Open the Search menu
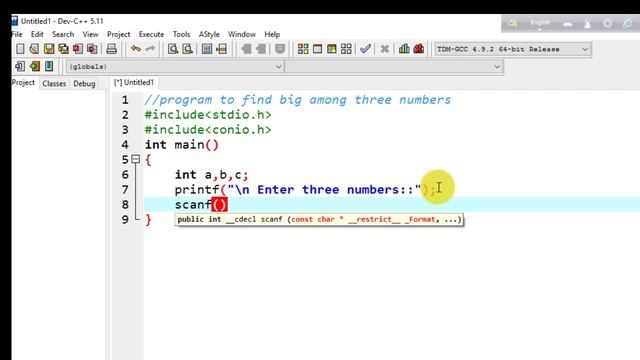The height and width of the screenshot is (360, 640). pyautogui.click(x=63, y=34)
